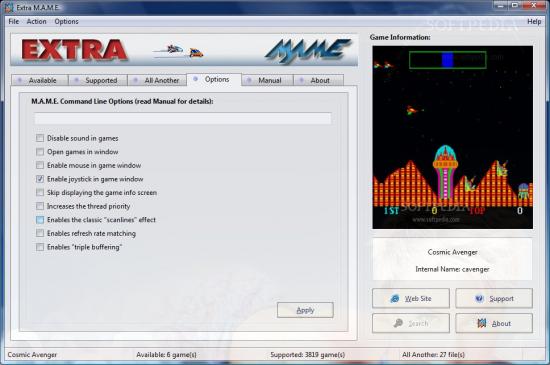
Task: Check Skip displaying the game info screen
Action: (40, 192)
